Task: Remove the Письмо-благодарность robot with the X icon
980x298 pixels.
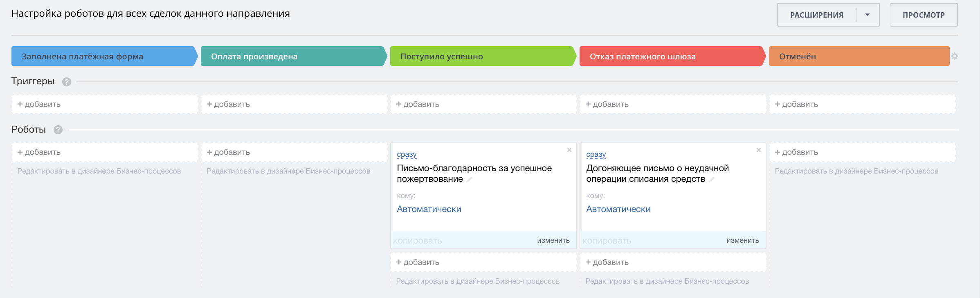Action: (569, 150)
